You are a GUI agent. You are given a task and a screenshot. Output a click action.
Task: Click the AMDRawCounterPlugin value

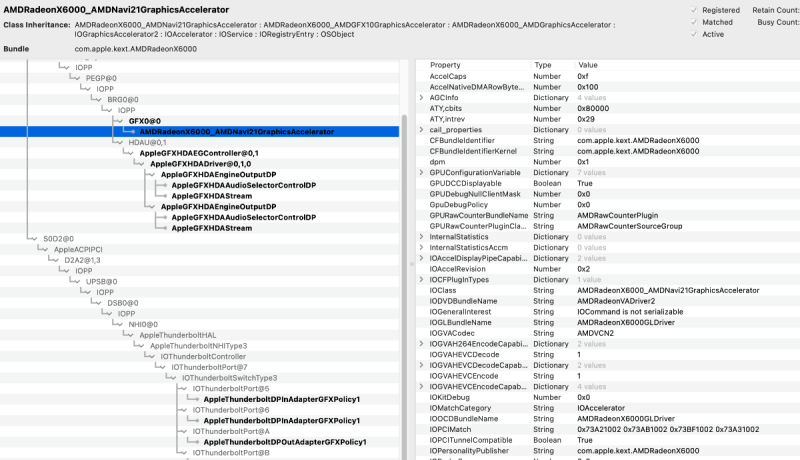coord(617,215)
